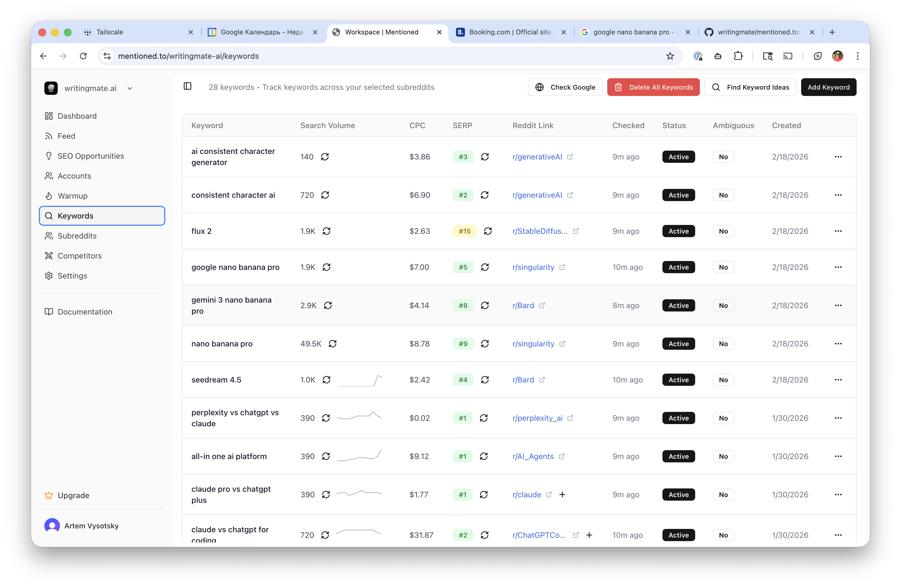
Task: Open the Warmup page
Action: (102, 196)
